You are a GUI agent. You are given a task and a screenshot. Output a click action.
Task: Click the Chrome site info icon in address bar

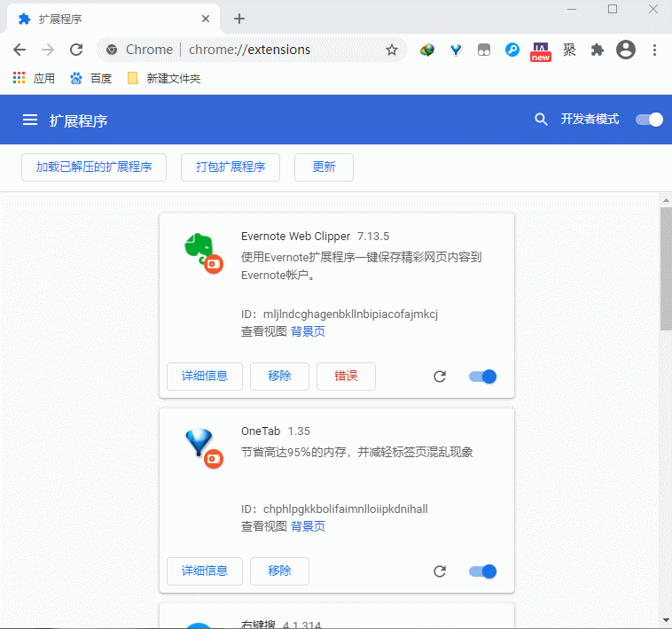pyautogui.click(x=112, y=50)
